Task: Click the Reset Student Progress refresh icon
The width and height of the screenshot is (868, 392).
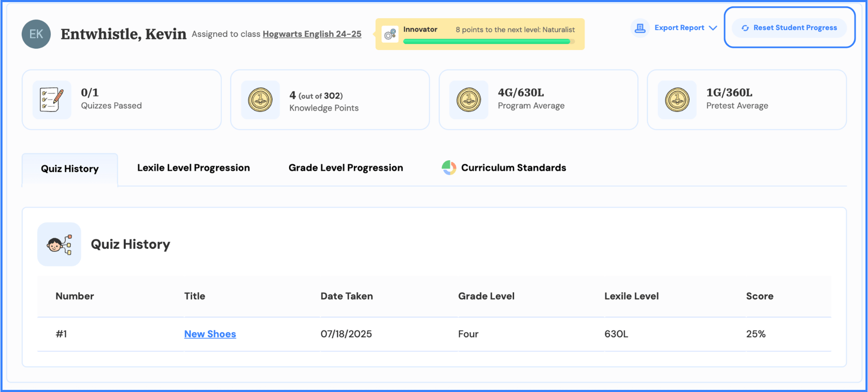Action: [745, 28]
